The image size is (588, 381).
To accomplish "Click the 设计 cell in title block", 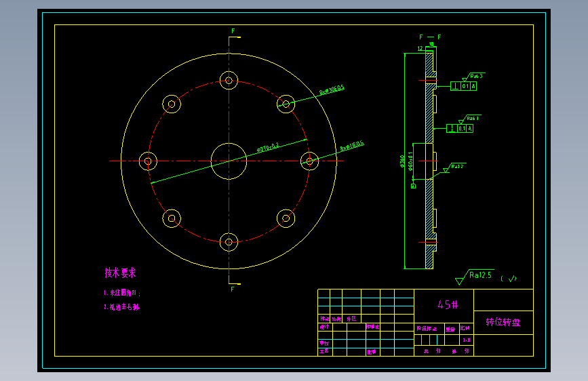I will coord(325,327).
